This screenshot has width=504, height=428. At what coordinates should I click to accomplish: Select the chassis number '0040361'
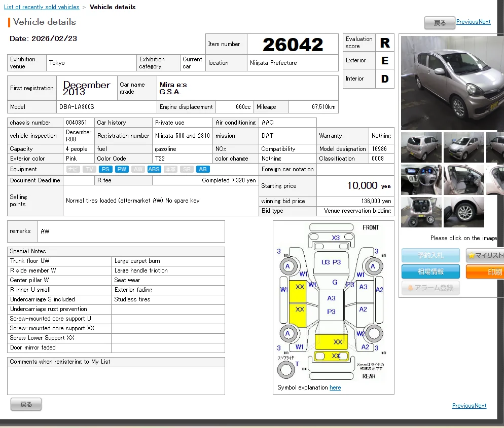pos(77,123)
